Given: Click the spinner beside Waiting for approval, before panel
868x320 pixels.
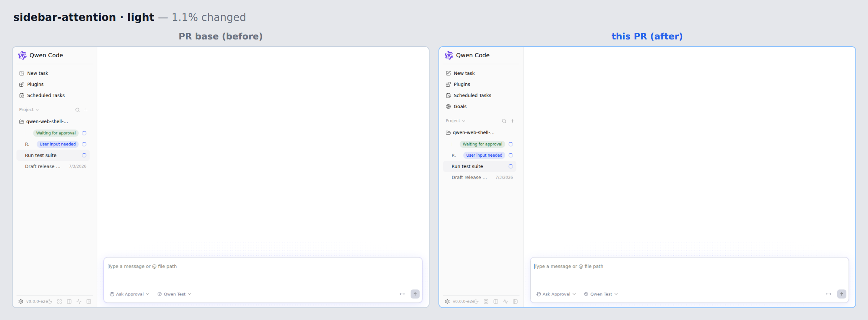Looking at the screenshot, I should pos(84,133).
